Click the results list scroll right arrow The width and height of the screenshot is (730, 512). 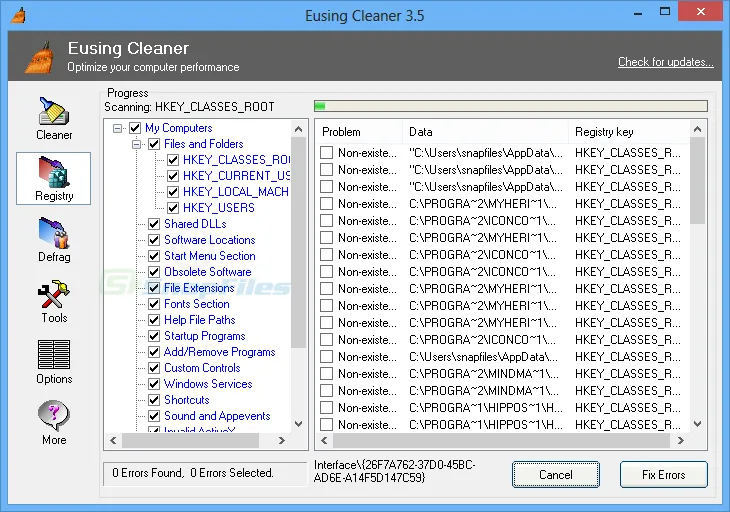point(681,440)
